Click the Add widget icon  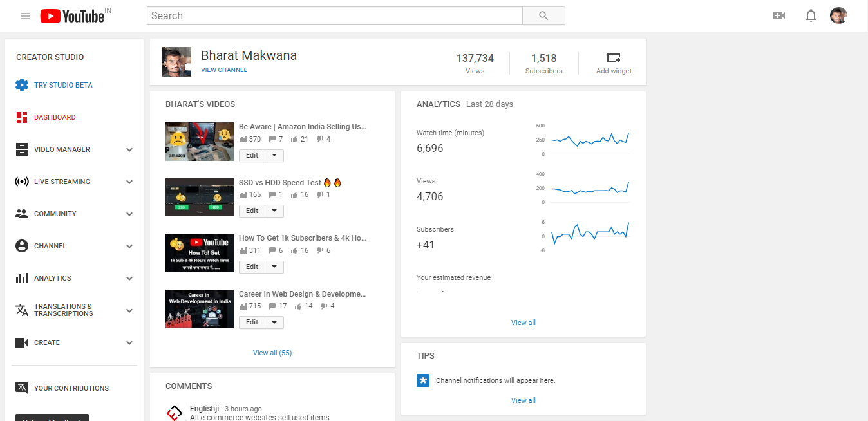[614, 57]
